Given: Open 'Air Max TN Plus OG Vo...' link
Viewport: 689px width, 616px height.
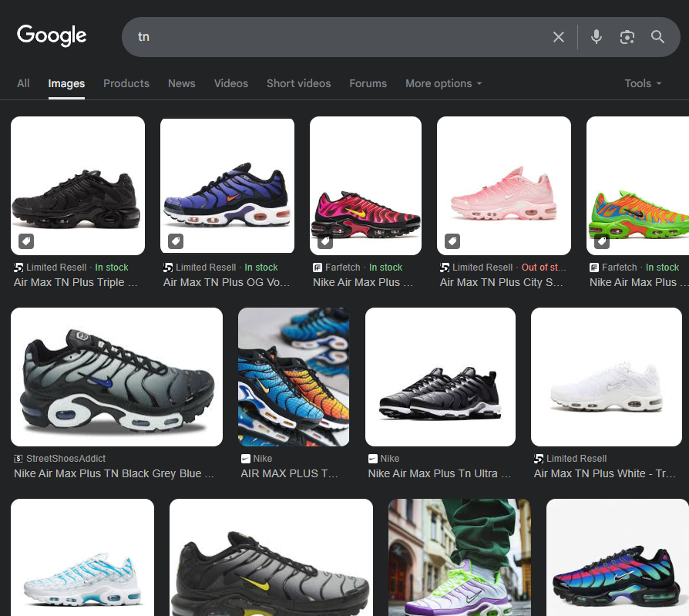Looking at the screenshot, I should (227, 282).
